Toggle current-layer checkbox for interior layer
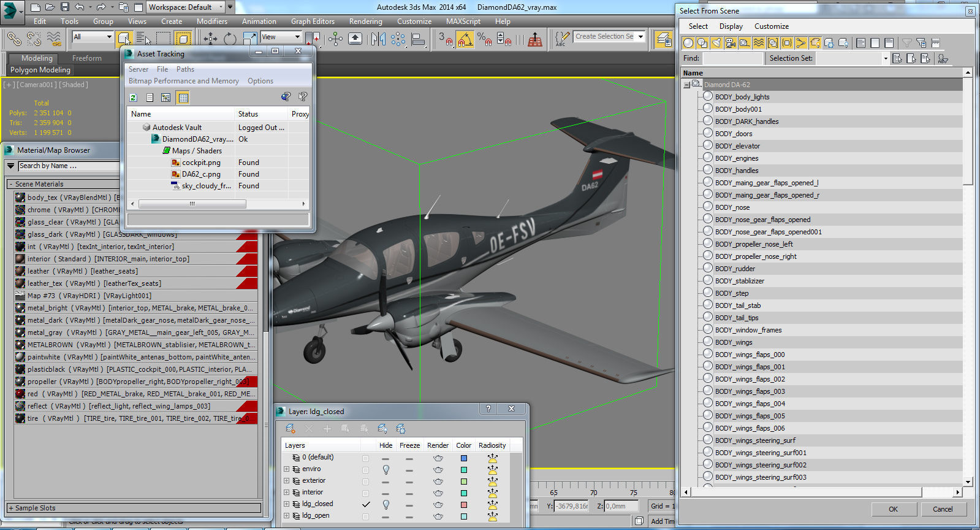The height and width of the screenshot is (530, 980). tap(366, 493)
